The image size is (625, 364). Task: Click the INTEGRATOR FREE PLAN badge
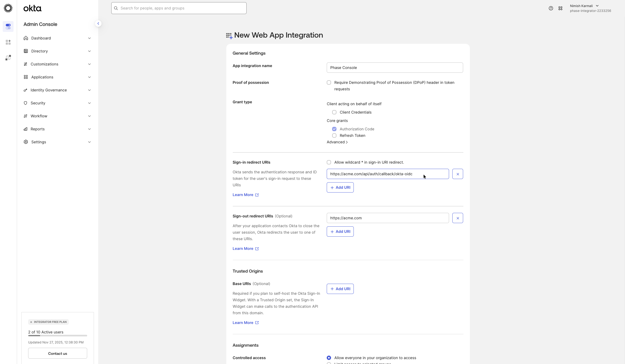tap(48, 322)
